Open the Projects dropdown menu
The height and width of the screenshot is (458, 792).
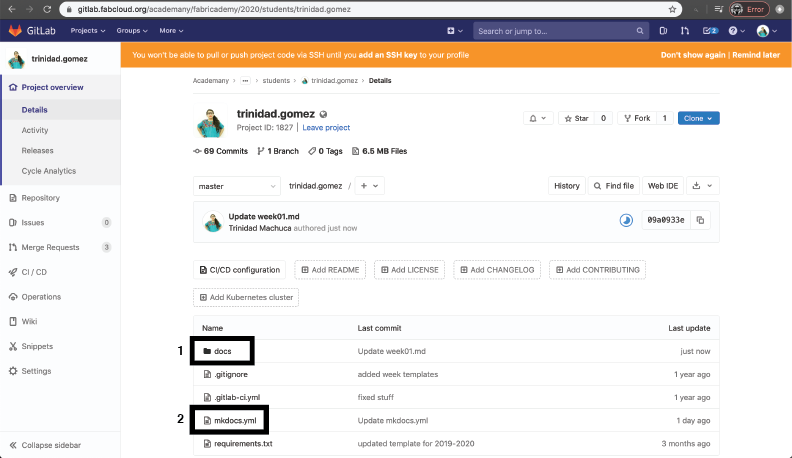(88, 31)
